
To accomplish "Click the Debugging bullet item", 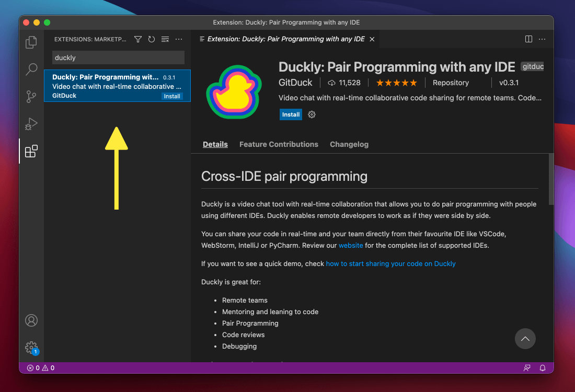I will pyautogui.click(x=239, y=346).
